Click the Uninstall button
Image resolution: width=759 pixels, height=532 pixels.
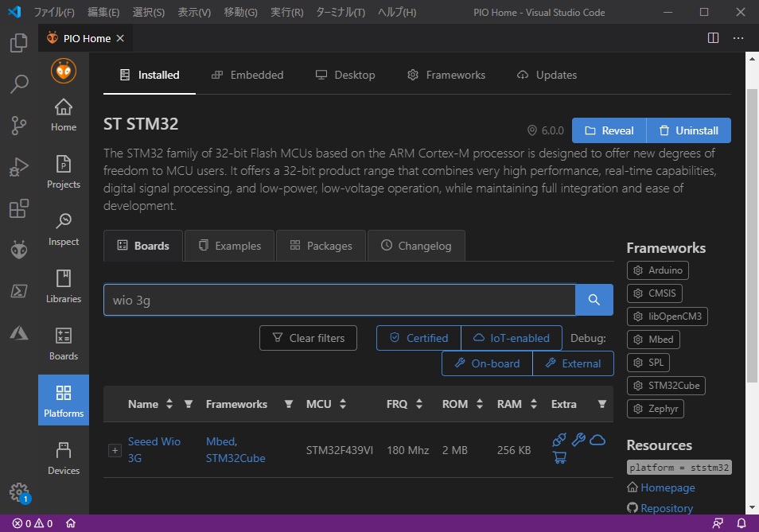click(688, 130)
